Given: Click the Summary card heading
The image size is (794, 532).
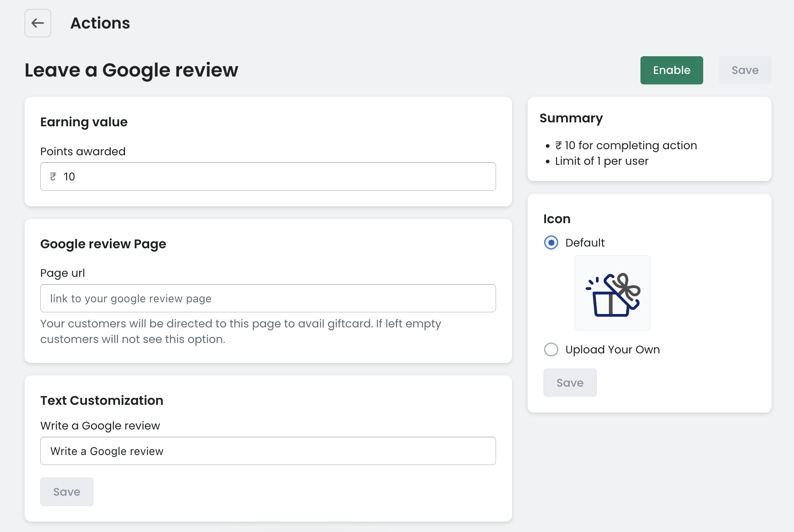Looking at the screenshot, I should click(571, 118).
